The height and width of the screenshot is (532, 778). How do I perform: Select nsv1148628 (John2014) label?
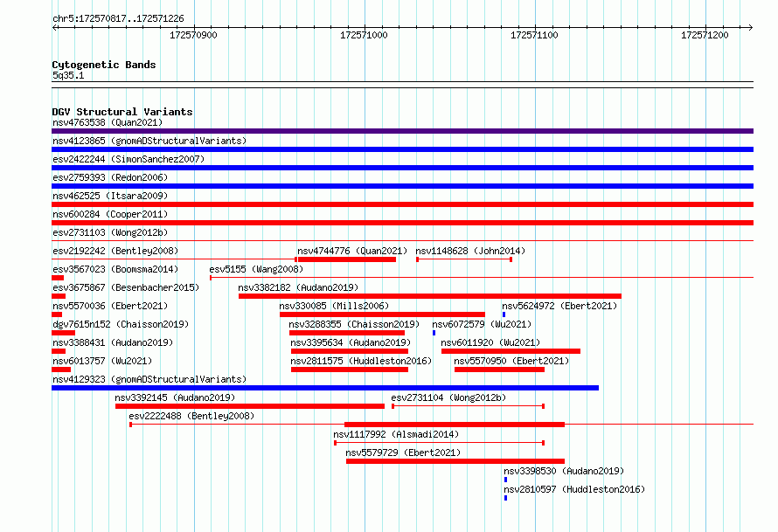(x=470, y=251)
